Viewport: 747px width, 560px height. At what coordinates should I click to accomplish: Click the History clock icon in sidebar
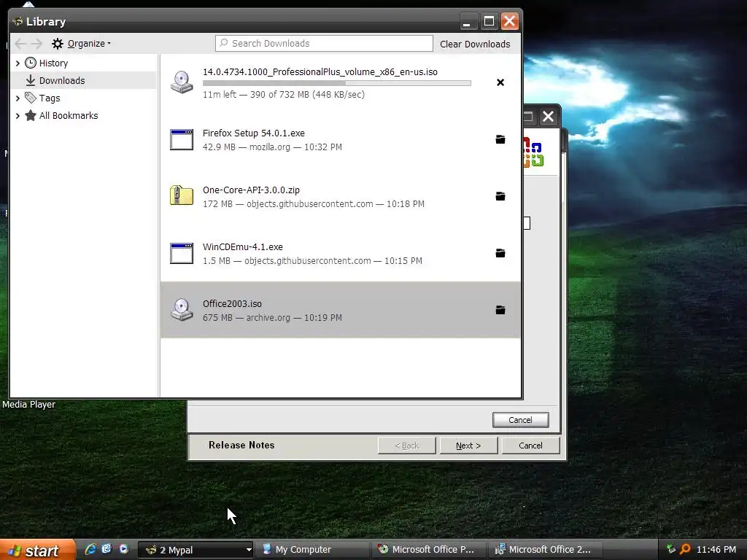pos(31,63)
